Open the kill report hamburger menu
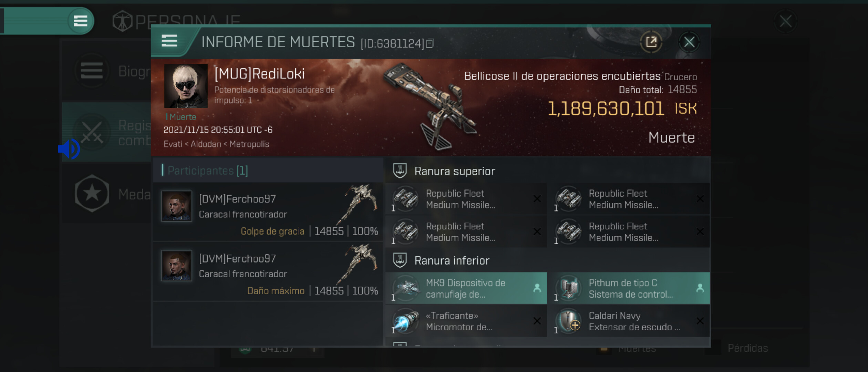The height and width of the screenshot is (372, 868). [169, 41]
